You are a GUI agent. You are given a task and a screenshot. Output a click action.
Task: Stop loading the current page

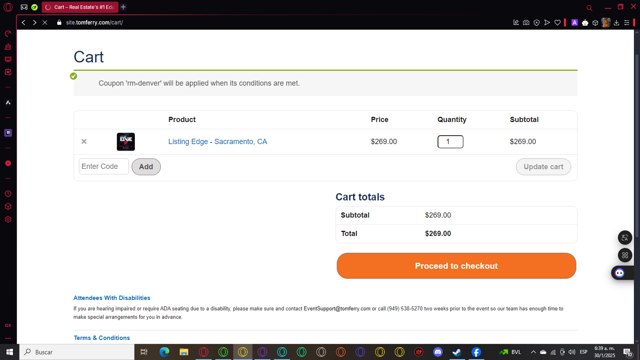tap(45, 22)
